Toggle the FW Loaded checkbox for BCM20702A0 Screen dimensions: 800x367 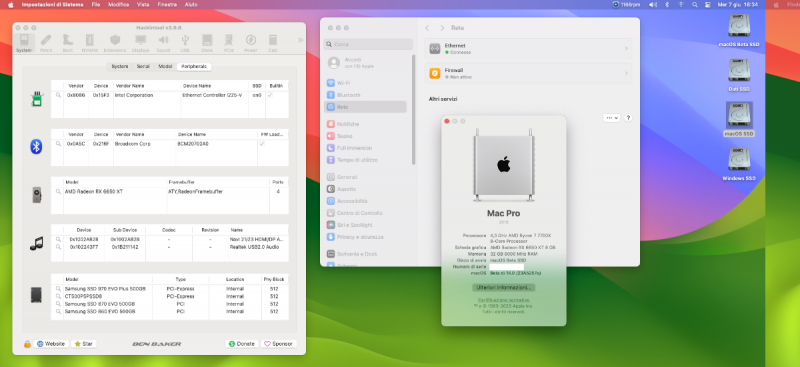pyautogui.click(x=262, y=144)
